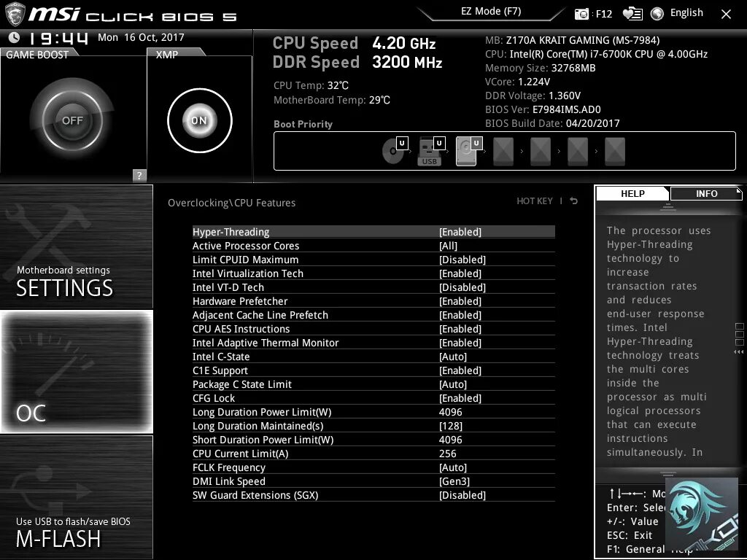Select the HELP tab
The width and height of the screenshot is (747, 560).
tap(632, 193)
